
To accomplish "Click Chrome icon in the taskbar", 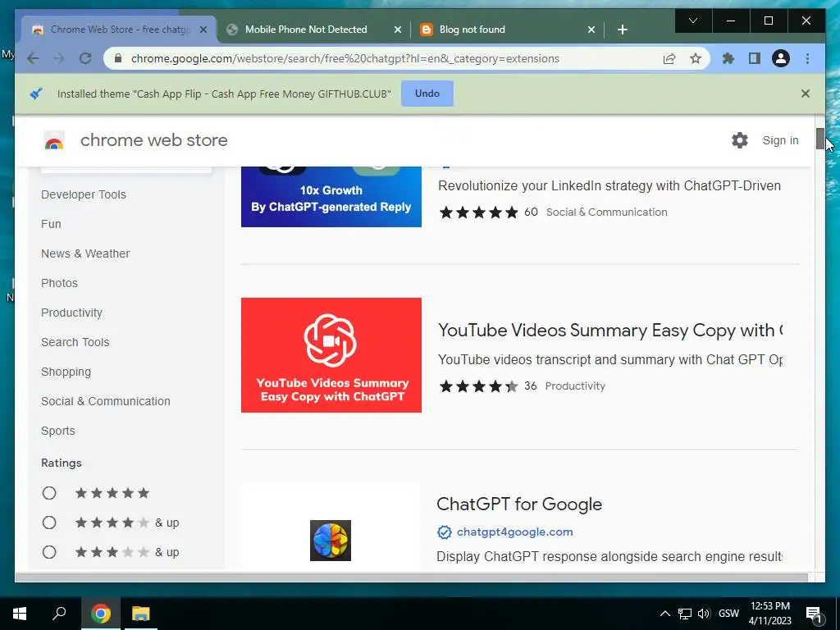I will (100, 614).
